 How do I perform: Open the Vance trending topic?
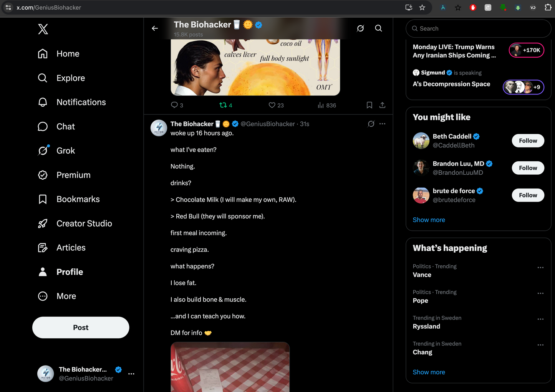[x=422, y=275]
